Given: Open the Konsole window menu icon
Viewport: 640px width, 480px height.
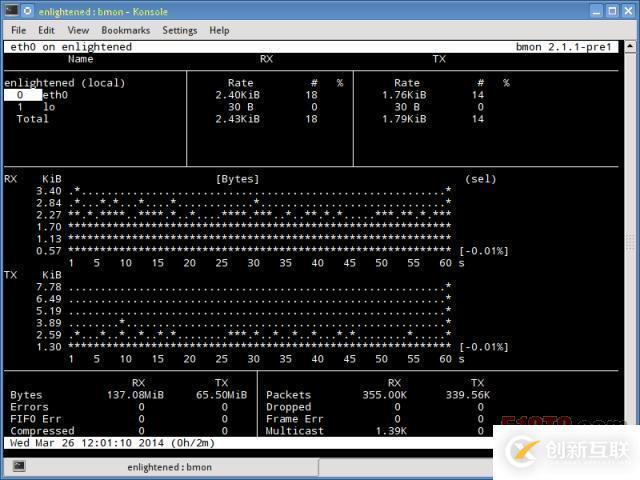Looking at the screenshot, I should [x=11, y=11].
